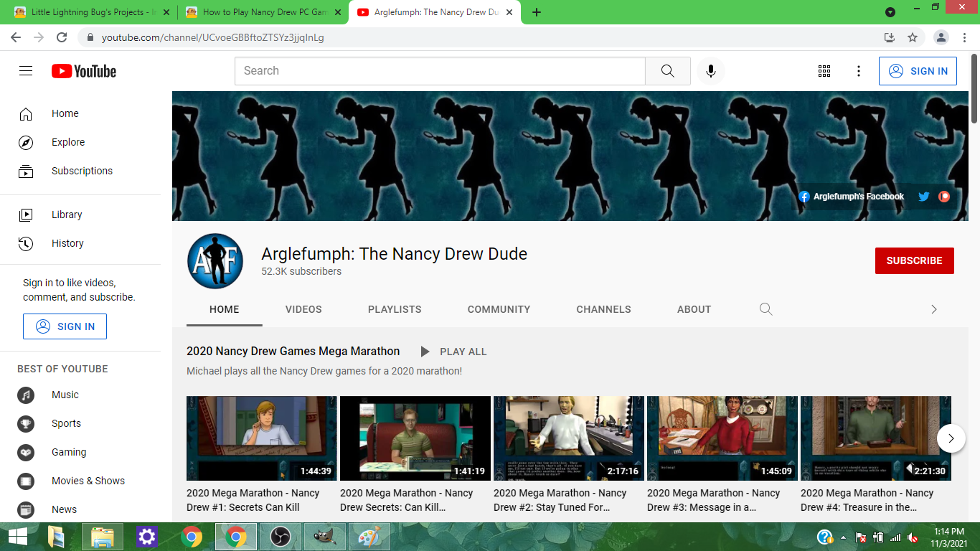This screenshot has height=551, width=980.
Task: Click the Arglefumph channel avatar
Action: click(x=215, y=261)
